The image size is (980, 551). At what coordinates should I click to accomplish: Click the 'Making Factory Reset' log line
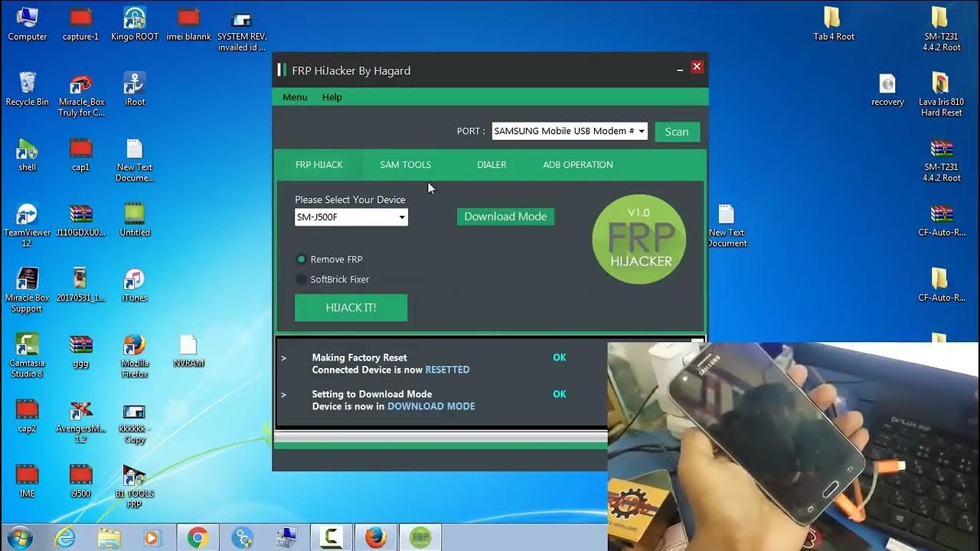click(x=359, y=357)
